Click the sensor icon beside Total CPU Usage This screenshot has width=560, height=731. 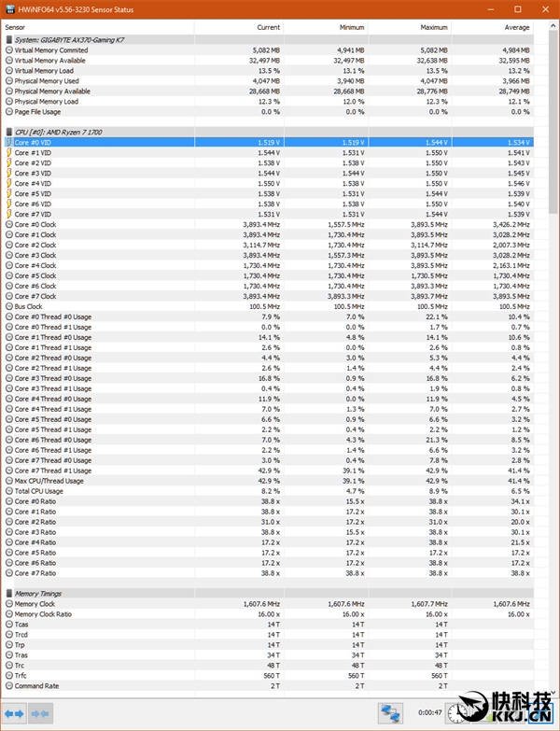tap(8, 491)
